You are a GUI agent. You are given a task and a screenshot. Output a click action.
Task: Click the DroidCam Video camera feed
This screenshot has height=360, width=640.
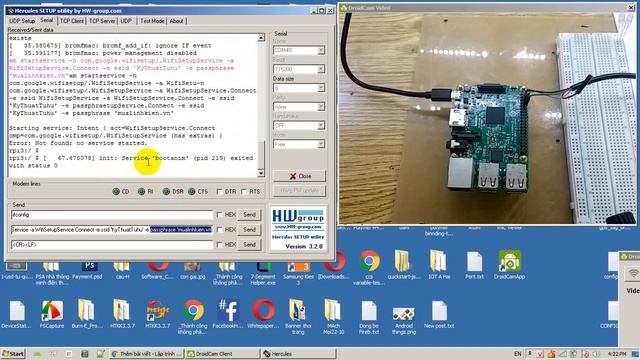pyautogui.click(x=487, y=118)
